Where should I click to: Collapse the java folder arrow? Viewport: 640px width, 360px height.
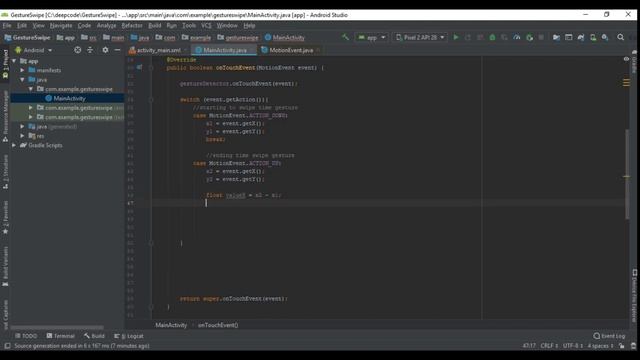[x=22, y=80]
